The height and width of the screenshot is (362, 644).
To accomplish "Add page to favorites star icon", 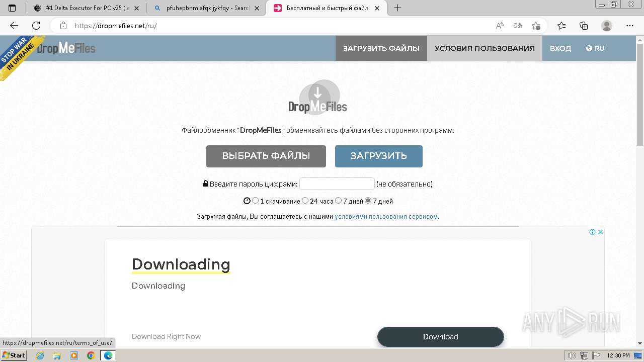I will pos(536,26).
